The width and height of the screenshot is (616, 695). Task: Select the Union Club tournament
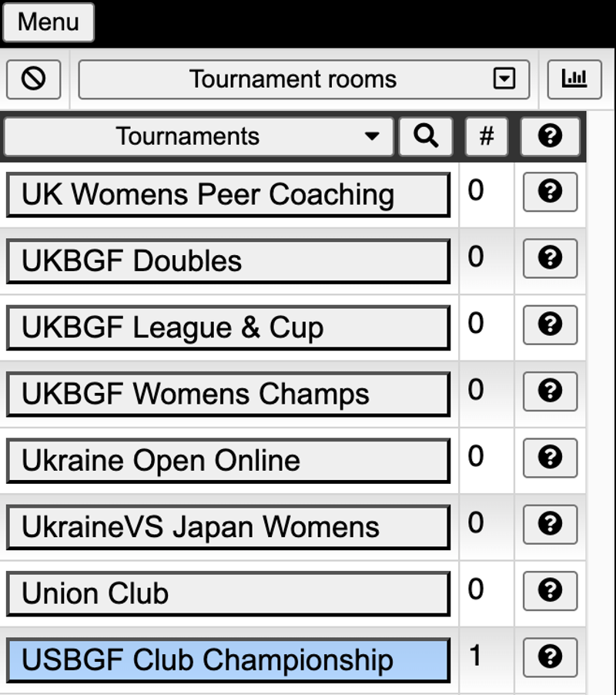click(x=229, y=593)
